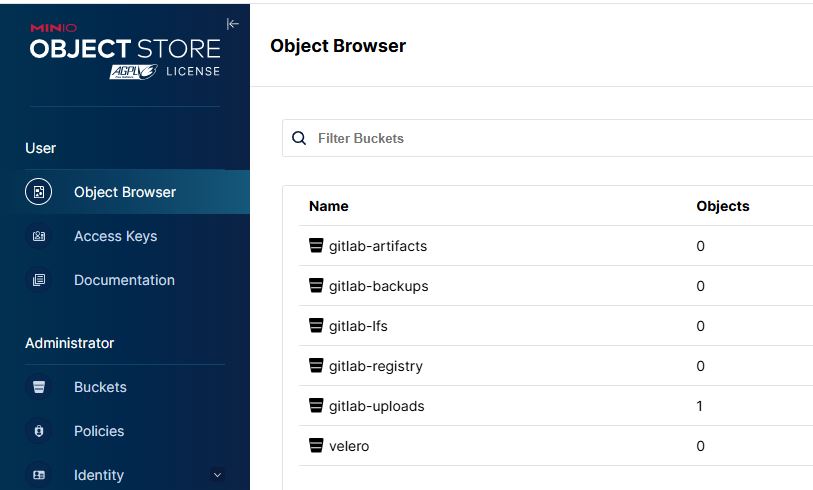Go to Policies in Administrator section
Image resolution: width=813 pixels, height=490 pixels.
(x=99, y=431)
